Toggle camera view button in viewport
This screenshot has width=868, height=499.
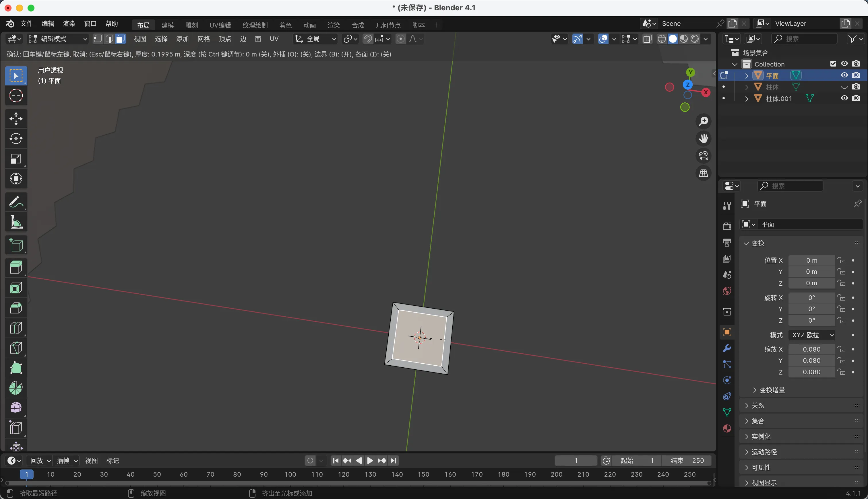(x=704, y=156)
